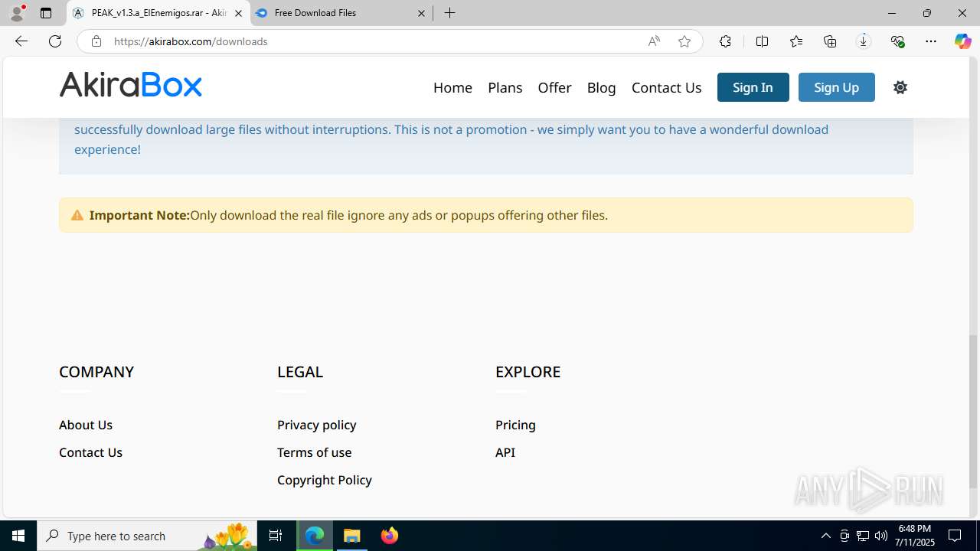Click the Sign Up button
Viewport: 980px width, 551px height.
836,87
